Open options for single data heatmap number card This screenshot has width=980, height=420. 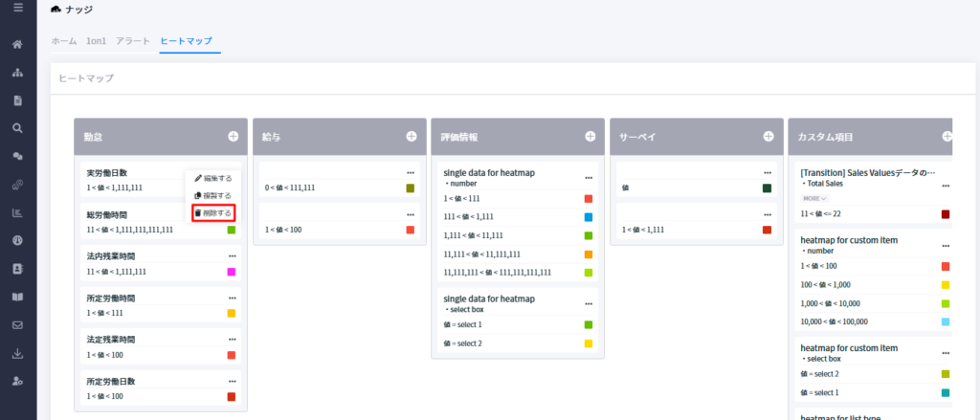coord(589,178)
